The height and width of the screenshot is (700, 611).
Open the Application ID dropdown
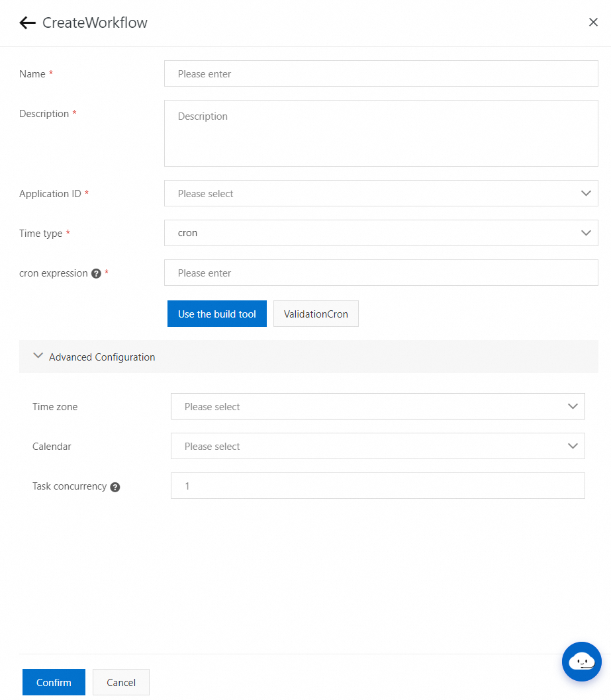pos(371,193)
